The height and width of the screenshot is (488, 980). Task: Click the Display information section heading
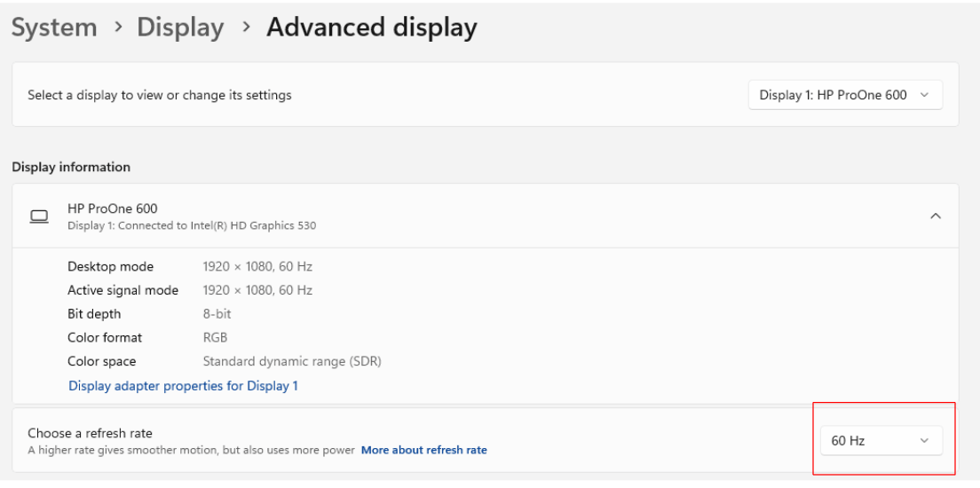(71, 167)
